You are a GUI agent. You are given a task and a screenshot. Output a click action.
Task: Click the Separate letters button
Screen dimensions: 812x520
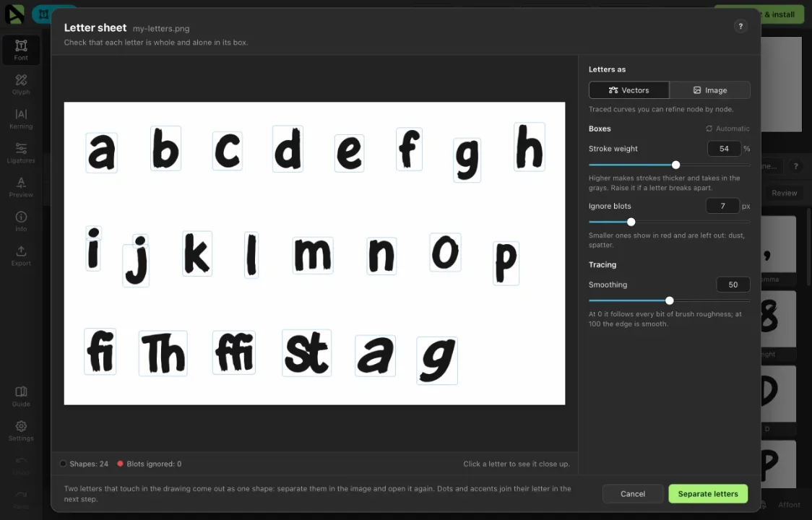click(x=708, y=493)
